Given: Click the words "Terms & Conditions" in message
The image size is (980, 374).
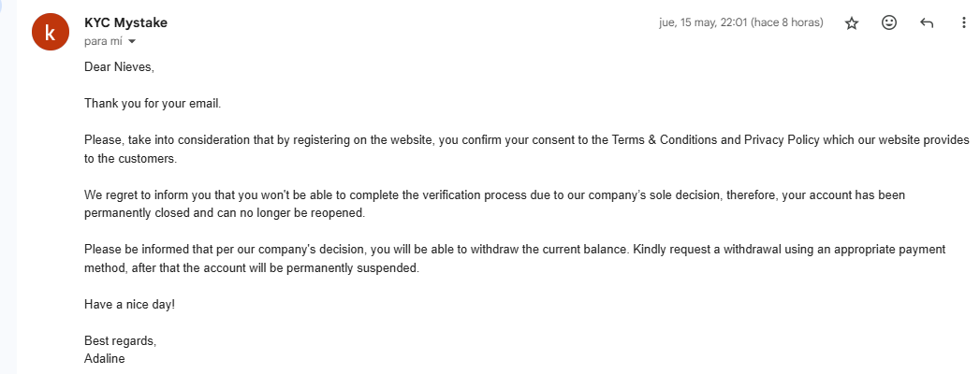Looking at the screenshot, I should (665, 140).
